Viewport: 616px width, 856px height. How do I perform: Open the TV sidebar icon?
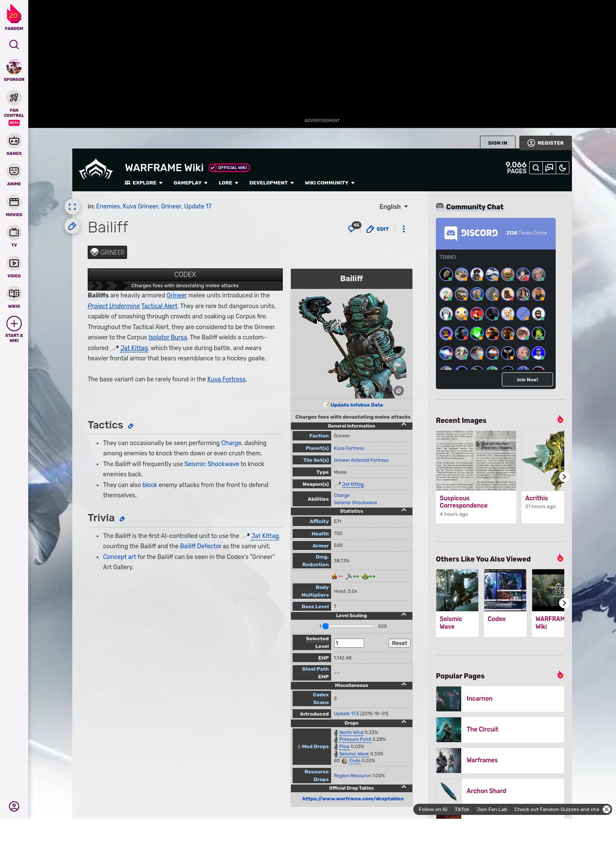(x=14, y=232)
